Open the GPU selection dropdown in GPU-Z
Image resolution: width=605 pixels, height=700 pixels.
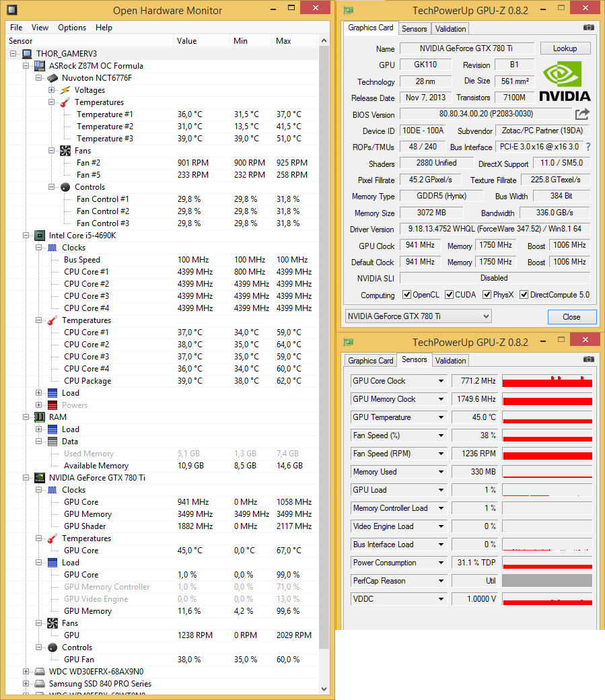click(487, 316)
